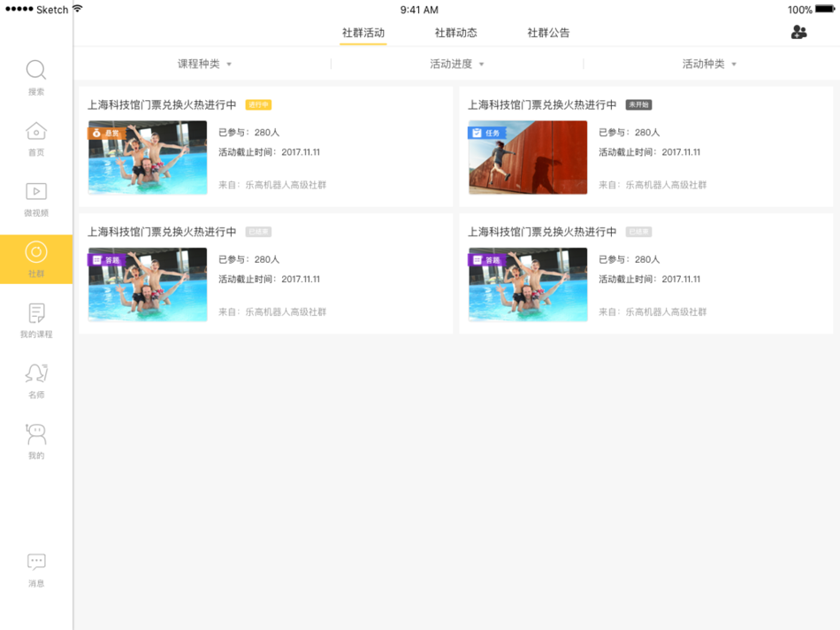Screen dimensions: 840x630
Task: Open the 搜索 search icon in sidebar
Action: point(36,78)
